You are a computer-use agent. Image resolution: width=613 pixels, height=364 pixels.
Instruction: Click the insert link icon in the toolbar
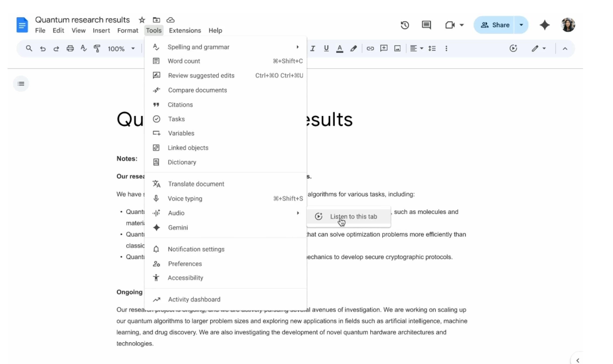370,48
